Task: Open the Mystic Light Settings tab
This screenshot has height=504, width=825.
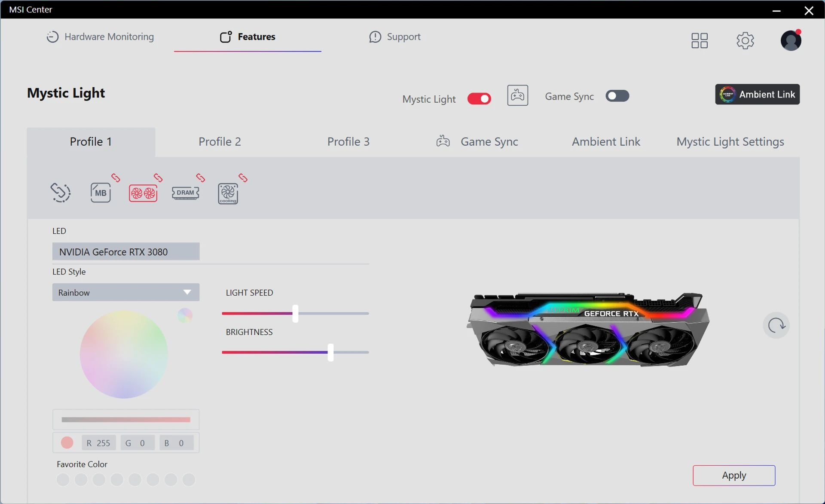Action: [730, 142]
